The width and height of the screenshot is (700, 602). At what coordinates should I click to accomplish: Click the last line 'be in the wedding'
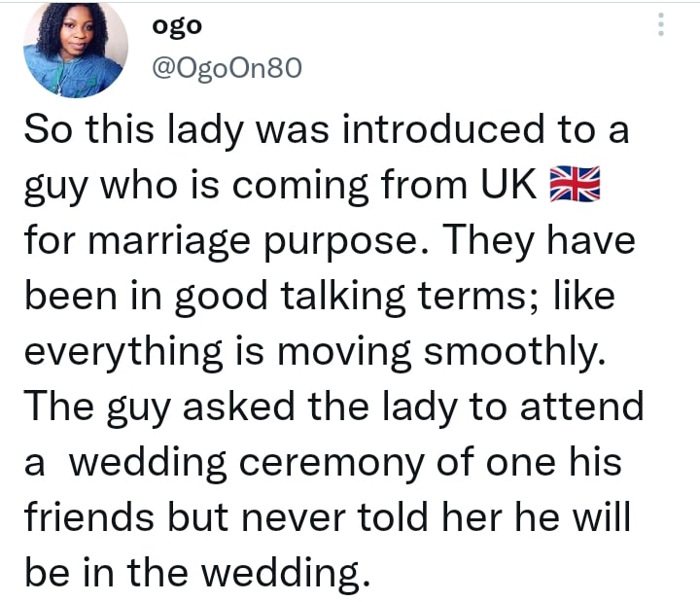click(x=197, y=574)
